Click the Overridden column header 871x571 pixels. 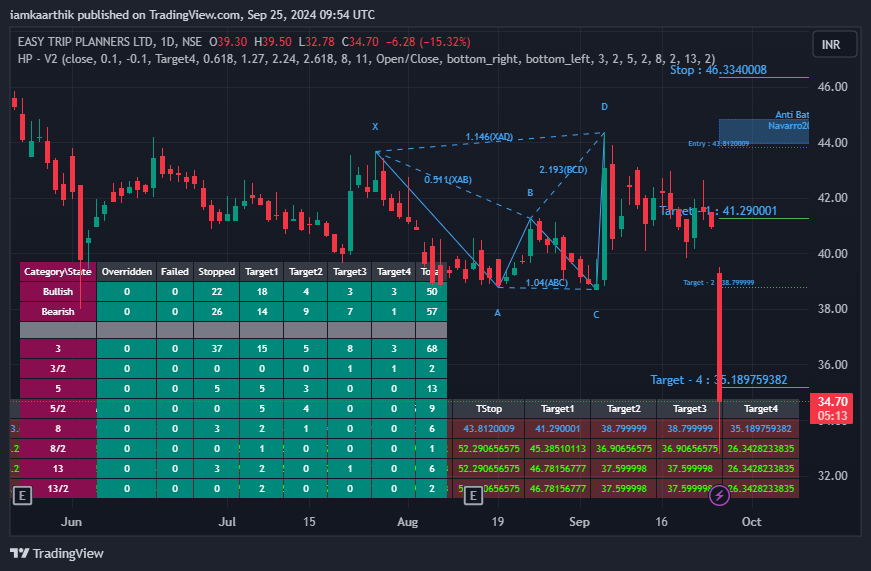(x=127, y=272)
